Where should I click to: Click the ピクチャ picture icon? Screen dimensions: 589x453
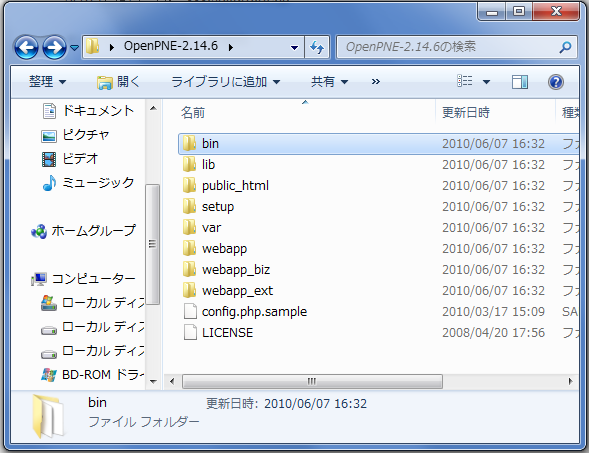point(49,136)
